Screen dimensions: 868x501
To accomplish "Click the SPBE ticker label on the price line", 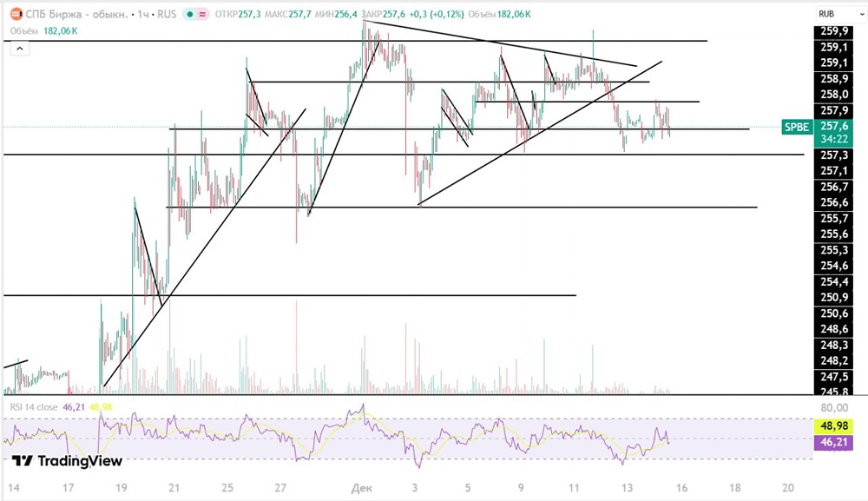I will pos(797,128).
